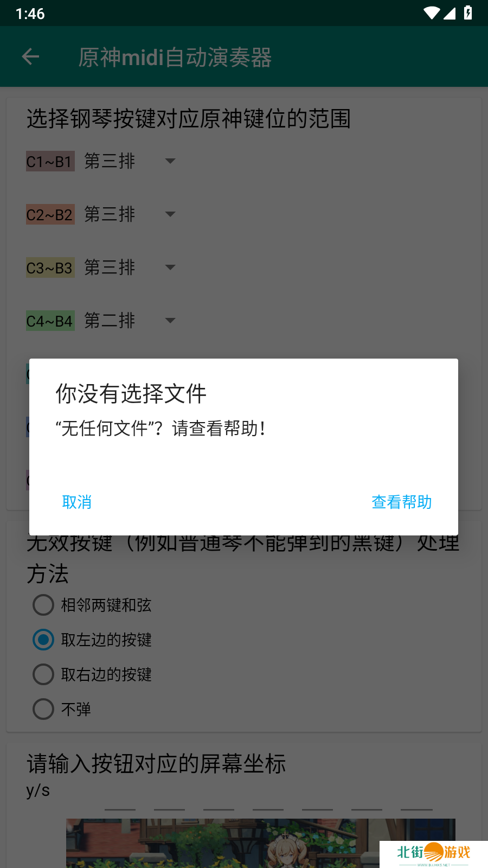
Task: Tap the cellular signal icon
Action: [x=450, y=13]
